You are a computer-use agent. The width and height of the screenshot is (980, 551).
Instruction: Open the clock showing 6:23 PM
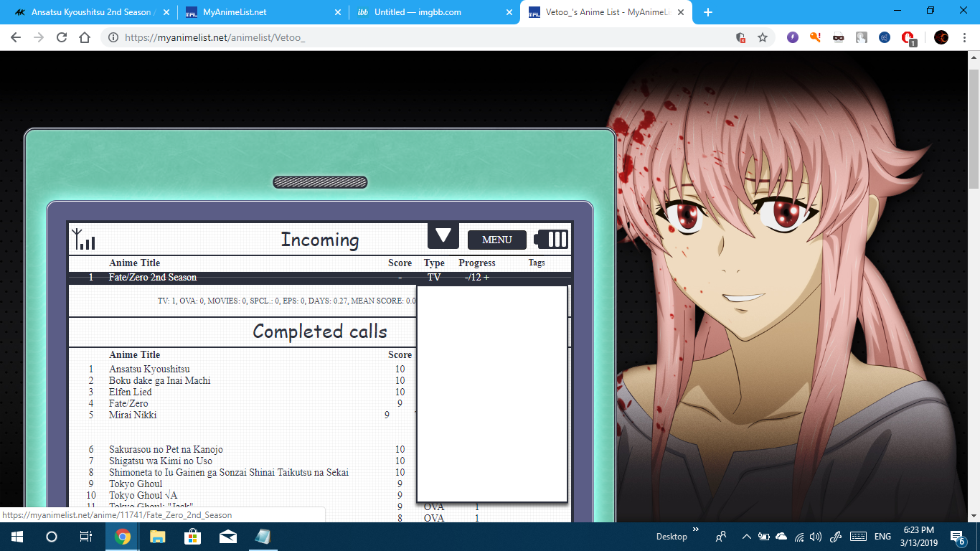920,537
